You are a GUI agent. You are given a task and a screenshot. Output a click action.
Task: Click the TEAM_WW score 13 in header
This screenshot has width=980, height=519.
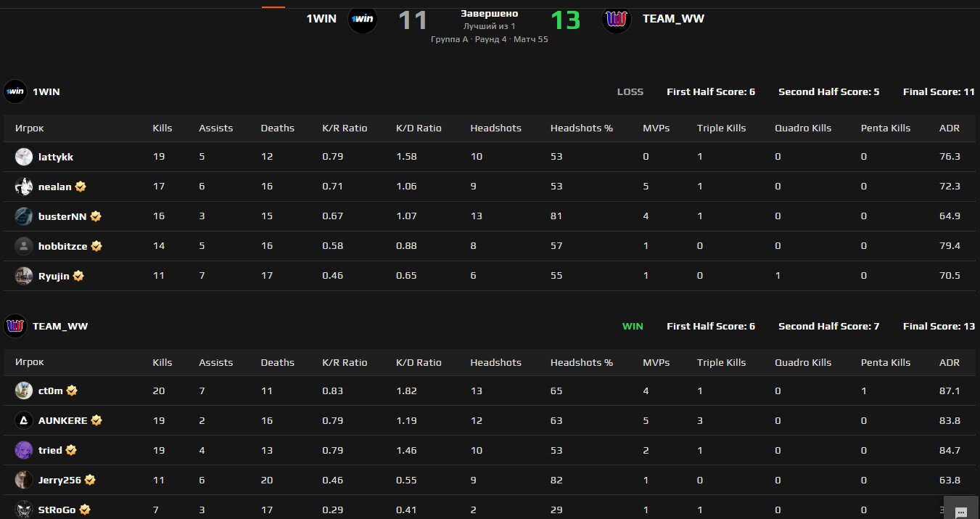coord(566,20)
